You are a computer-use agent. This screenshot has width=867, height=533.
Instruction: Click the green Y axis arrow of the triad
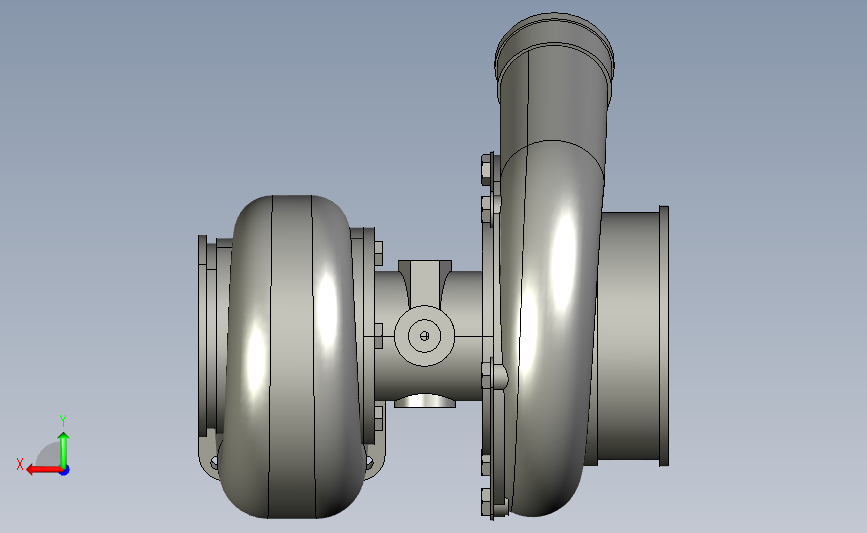pos(64,450)
